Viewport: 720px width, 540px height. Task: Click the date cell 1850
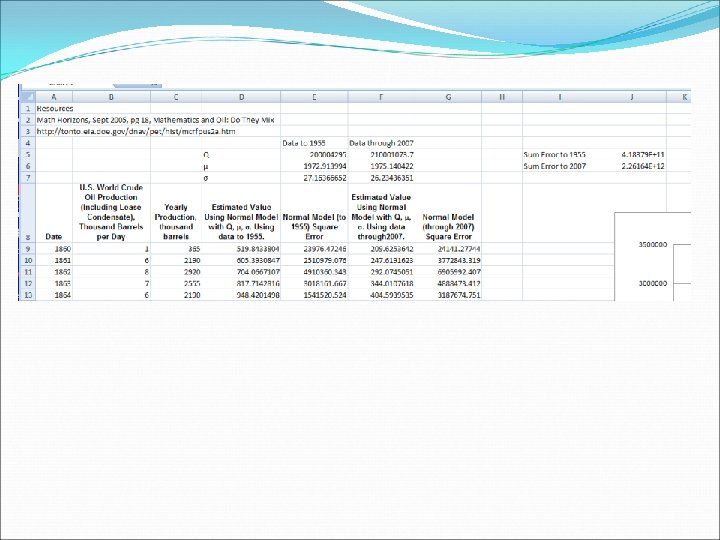pos(62,248)
